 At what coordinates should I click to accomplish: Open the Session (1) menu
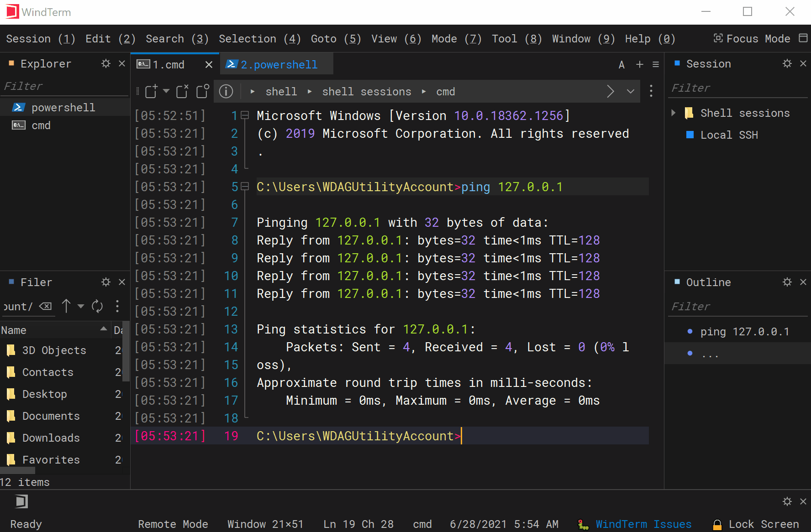(x=41, y=39)
